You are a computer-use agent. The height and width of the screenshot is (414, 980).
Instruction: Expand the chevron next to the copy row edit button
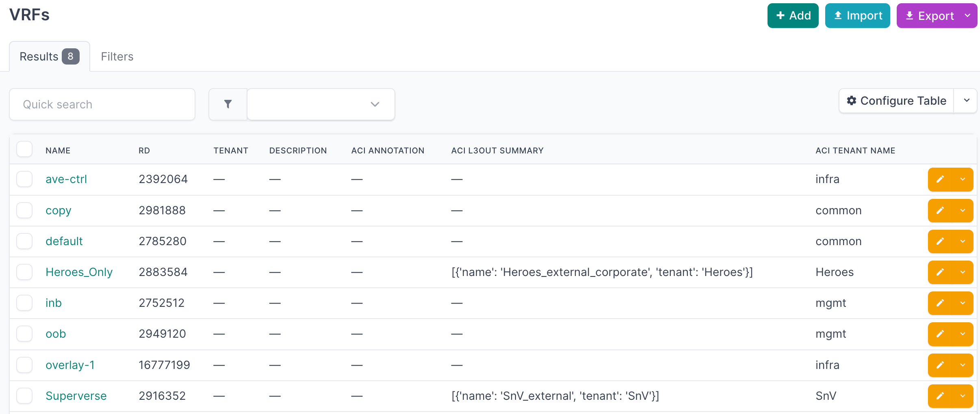pos(962,210)
